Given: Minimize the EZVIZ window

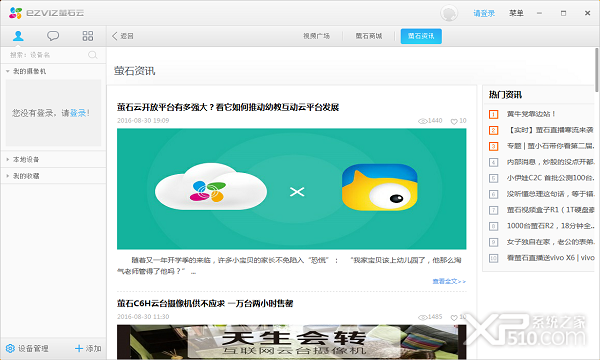Looking at the screenshot, I should point(539,13).
